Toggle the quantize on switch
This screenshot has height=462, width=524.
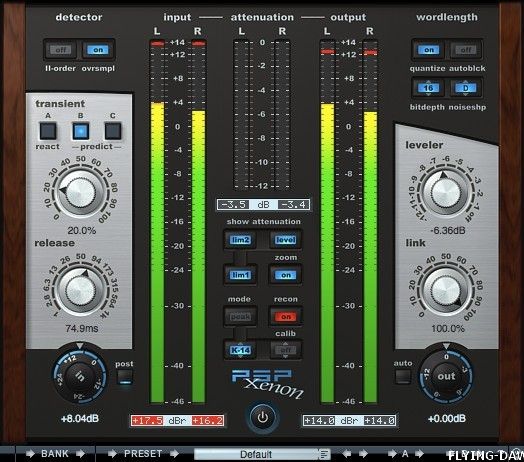429,50
